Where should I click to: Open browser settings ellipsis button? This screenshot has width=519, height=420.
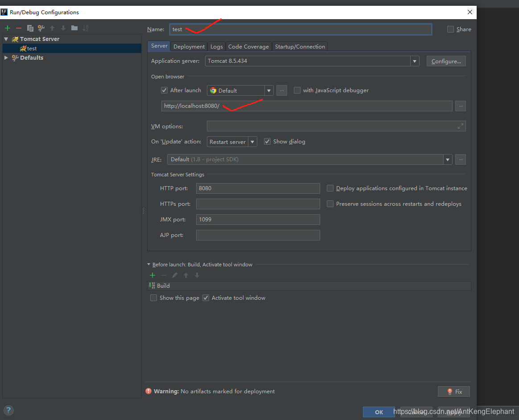[x=282, y=90]
